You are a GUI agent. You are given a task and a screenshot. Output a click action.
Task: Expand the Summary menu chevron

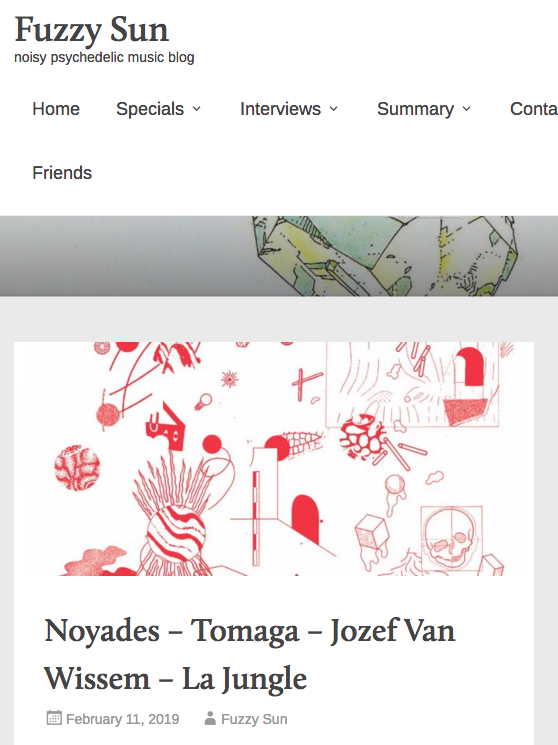466,109
